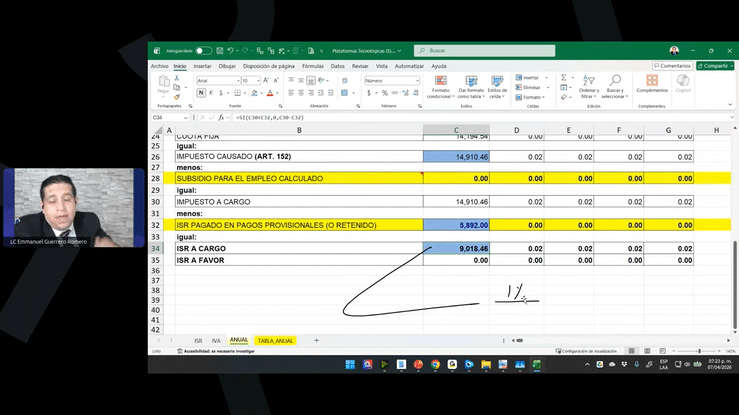
Task: Click the Copy icon in Portapapeles
Action: click(177, 88)
